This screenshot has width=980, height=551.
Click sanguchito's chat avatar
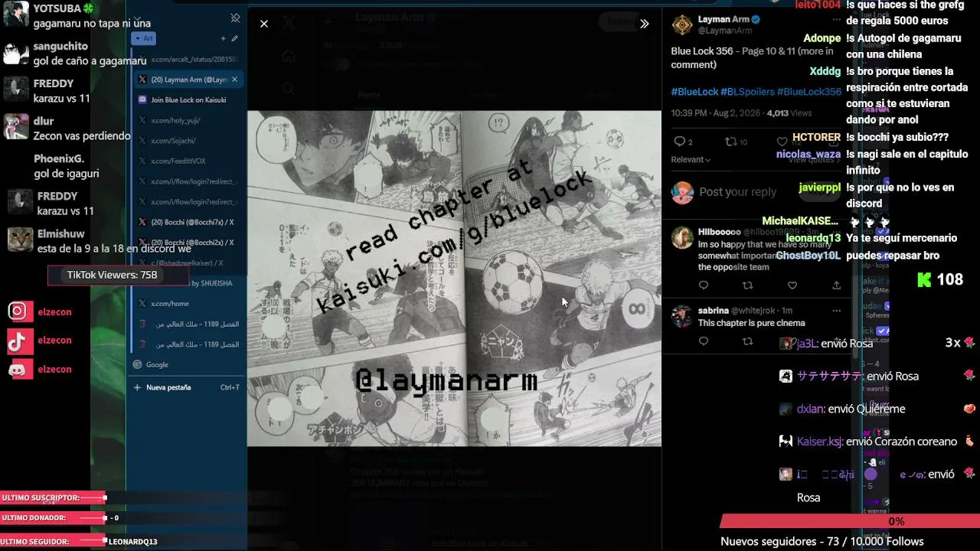coord(16,53)
